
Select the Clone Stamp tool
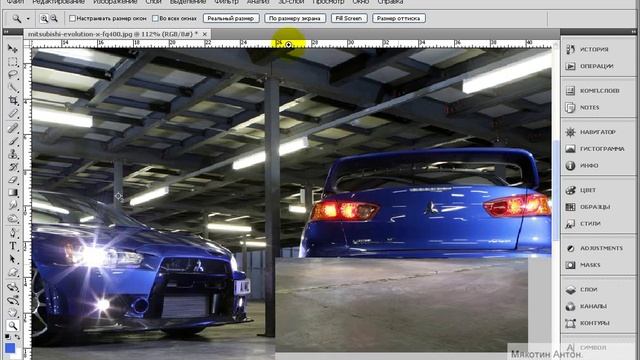pyautogui.click(x=13, y=154)
